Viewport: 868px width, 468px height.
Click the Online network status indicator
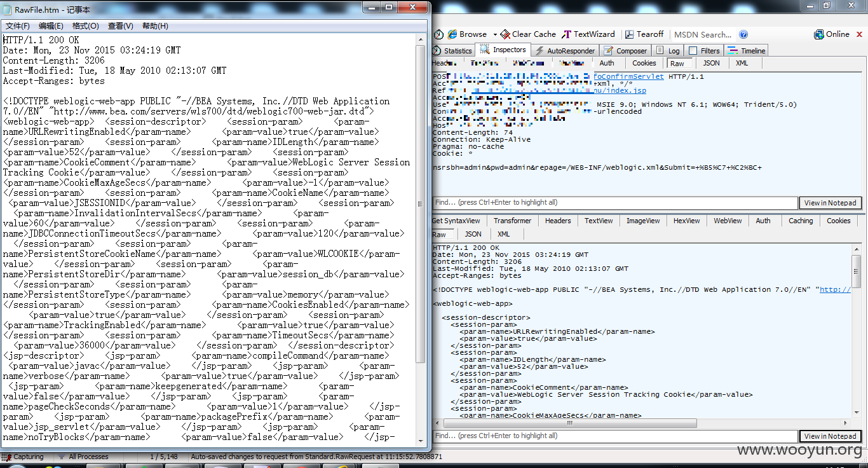pyautogui.click(x=832, y=34)
